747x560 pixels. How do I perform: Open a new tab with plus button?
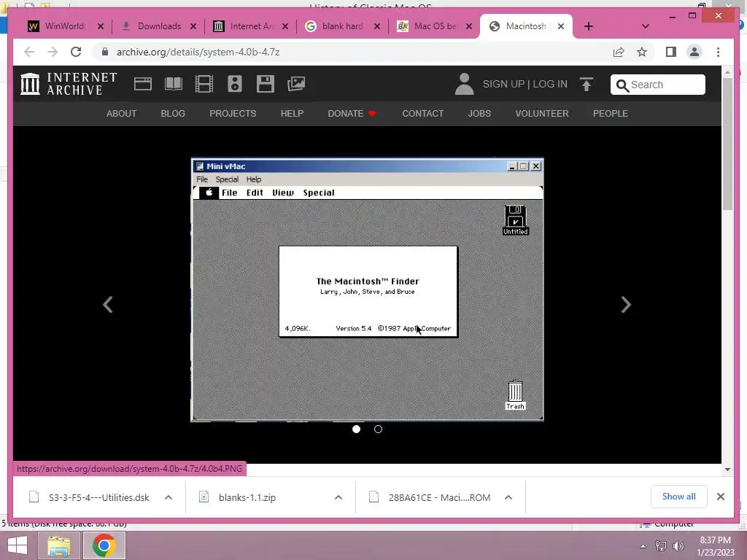pyautogui.click(x=589, y=26)
